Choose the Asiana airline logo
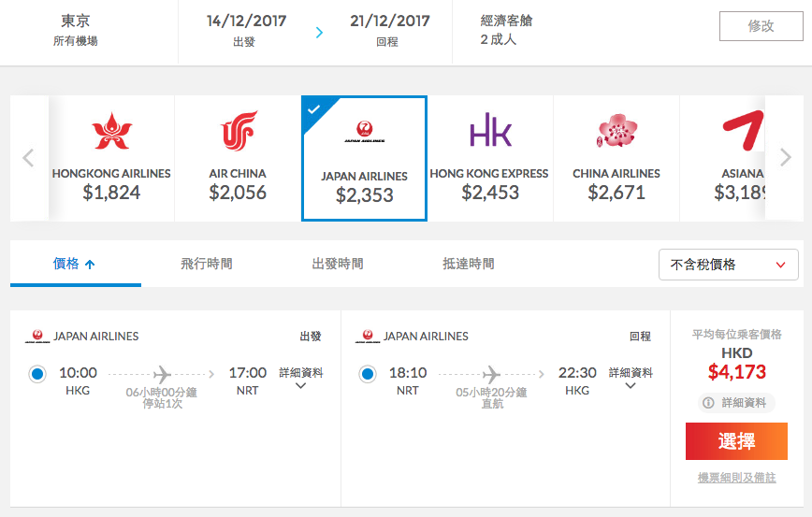Screen dimensions: 812x517 [743, 130]
